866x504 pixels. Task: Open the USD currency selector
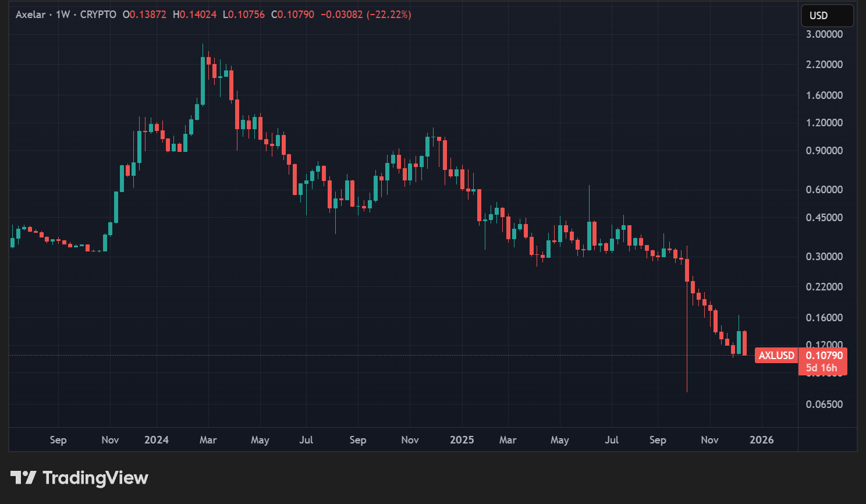pyautogui.click(x=826, y=16)
